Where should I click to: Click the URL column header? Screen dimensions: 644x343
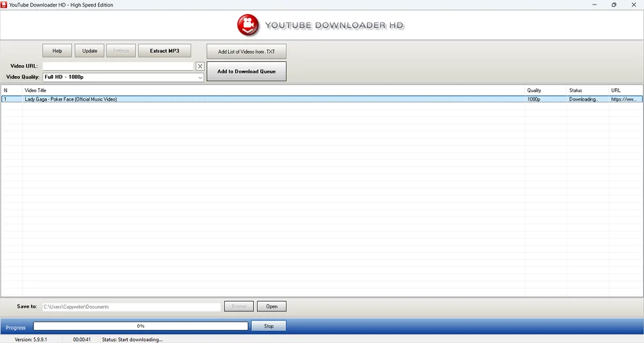[626, 90]
